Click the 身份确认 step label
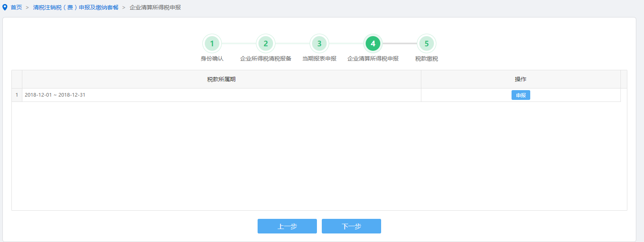Viewport: 644px width, 242px height. (212, 58)
